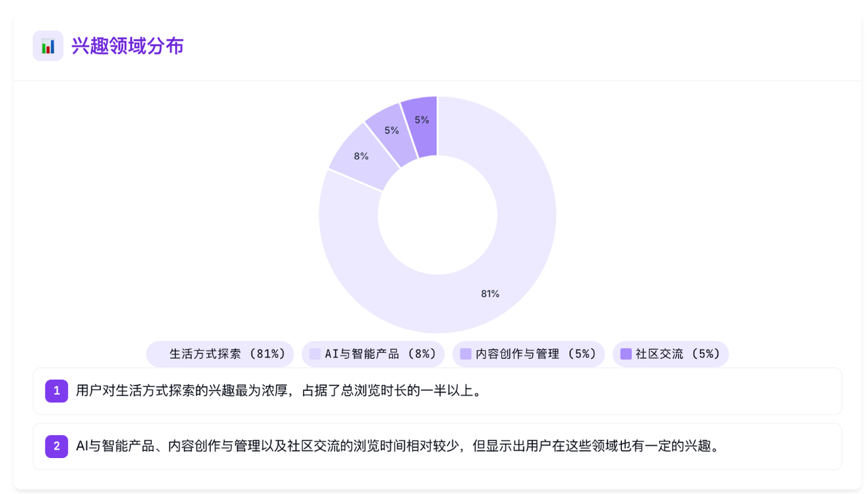868x494 pixels.
Task: Select the second insight about AI与智能产品
Action: click(437, 447)
